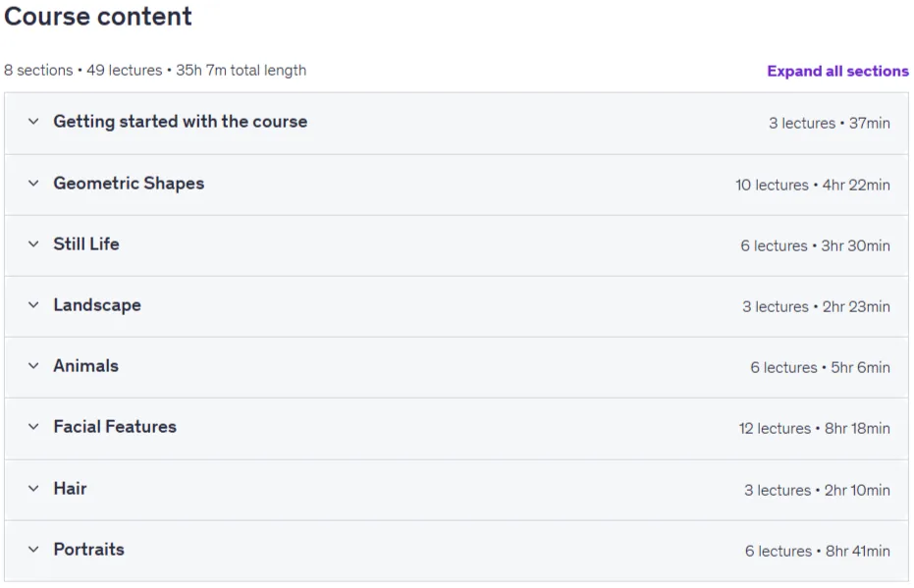Click the Geometric Shapes section title
Viewport: 914px width, 588px height.
[129, 184]
